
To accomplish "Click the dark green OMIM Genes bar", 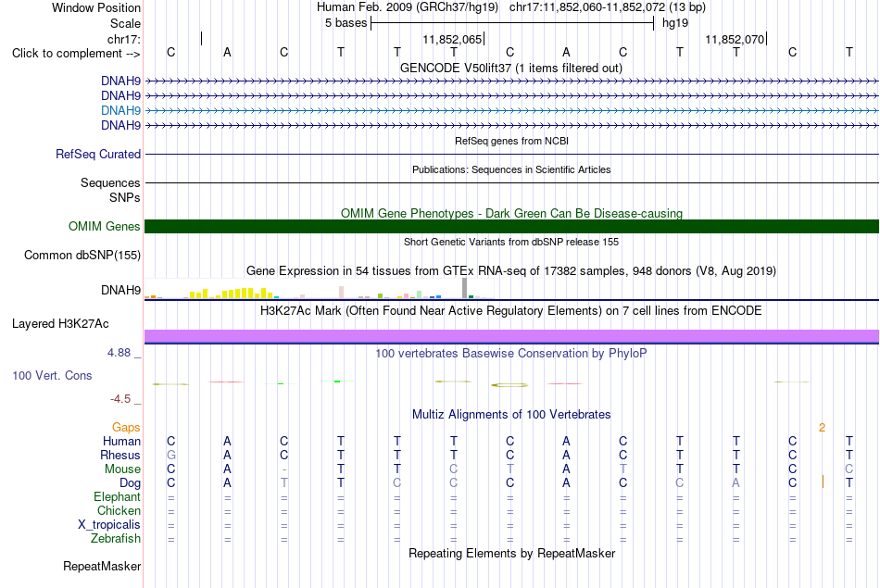I will [511, 226].
